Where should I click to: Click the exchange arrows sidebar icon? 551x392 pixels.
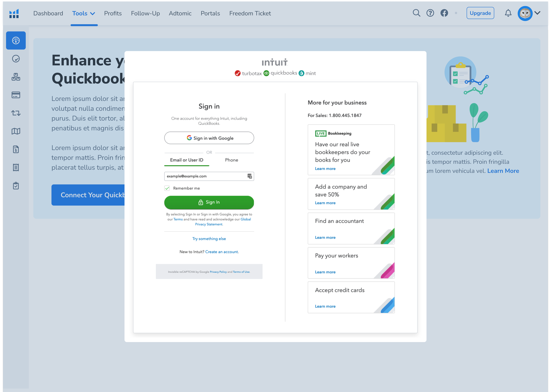point(16,113)
